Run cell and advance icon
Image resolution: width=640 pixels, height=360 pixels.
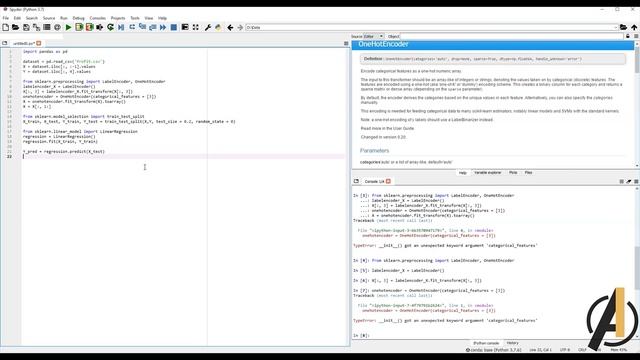(x=89, y=27)
